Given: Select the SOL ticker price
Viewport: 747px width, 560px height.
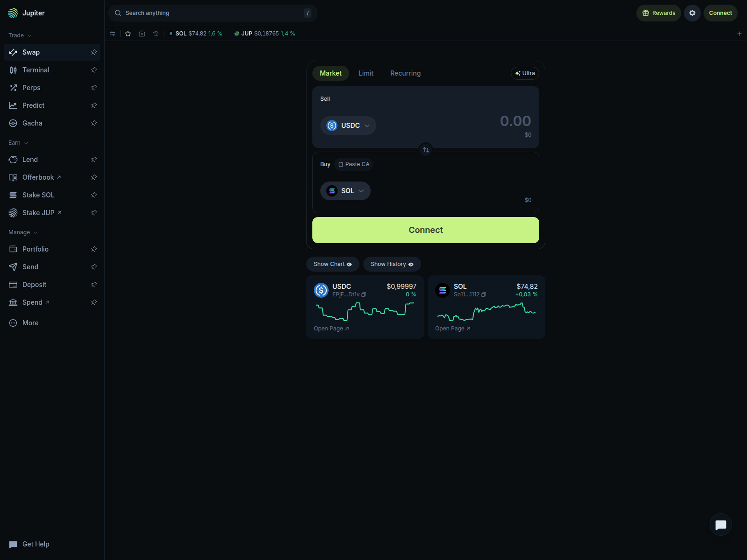Looking at the screenshot, I should [x=196, y=34].
